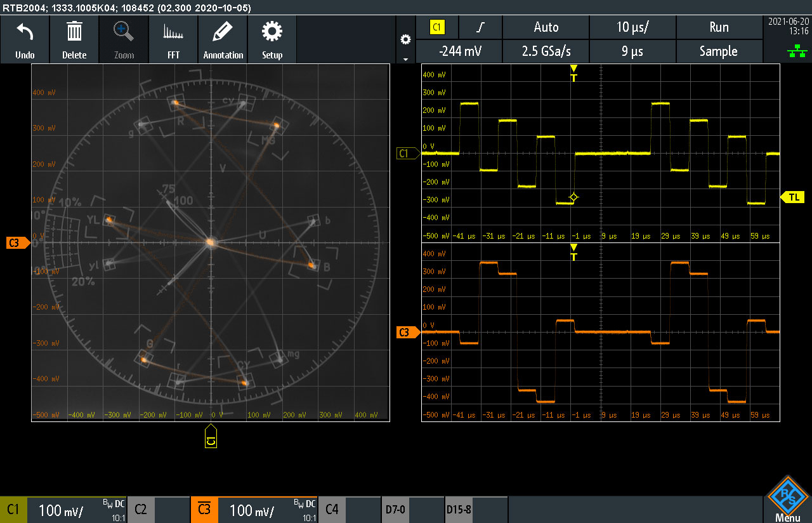Enable channel C2

141,510
